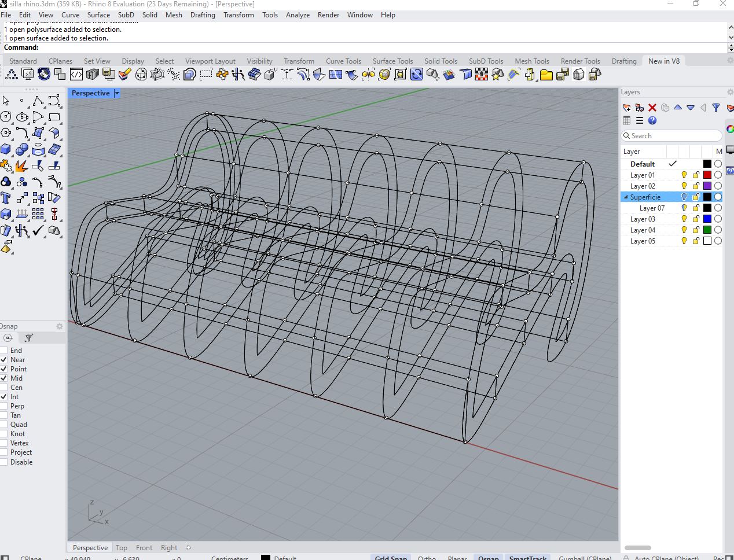734x560 pixels.
Task: Click the red X delete layer icon
Action: [x=652, y=108]
